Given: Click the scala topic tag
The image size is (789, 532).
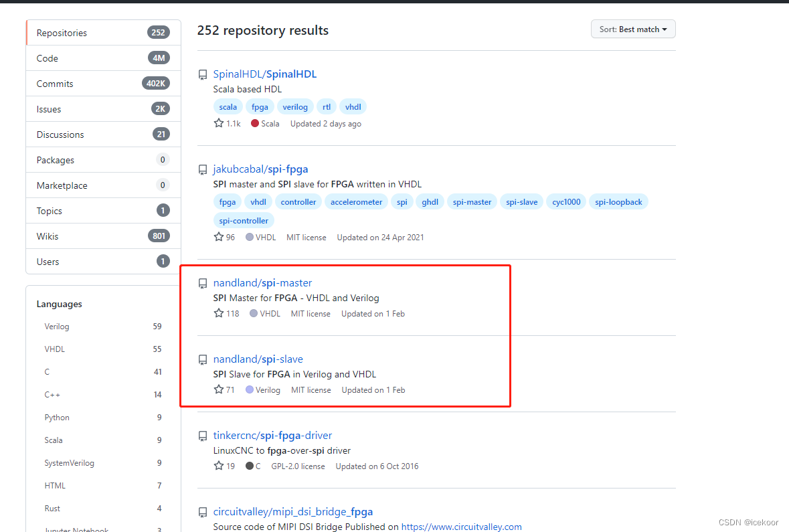Looking at the screenshot, I should click(228, 106).
